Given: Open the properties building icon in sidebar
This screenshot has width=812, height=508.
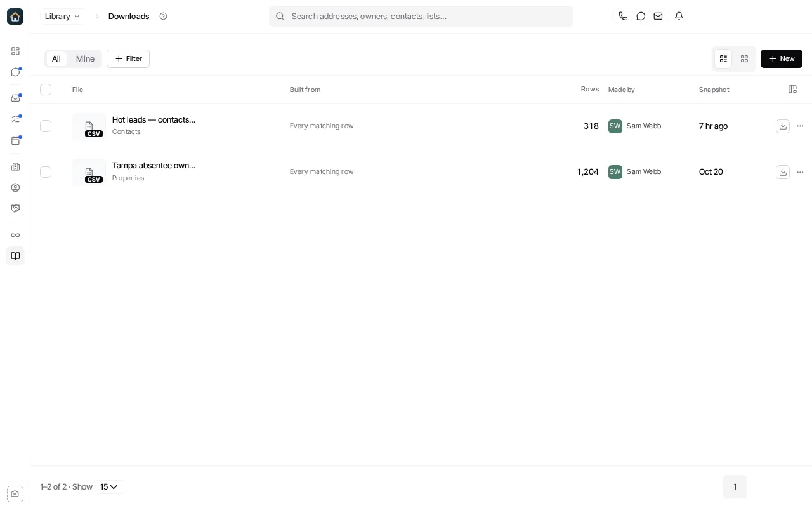Looking at the screenshot, I should [15, 167].
